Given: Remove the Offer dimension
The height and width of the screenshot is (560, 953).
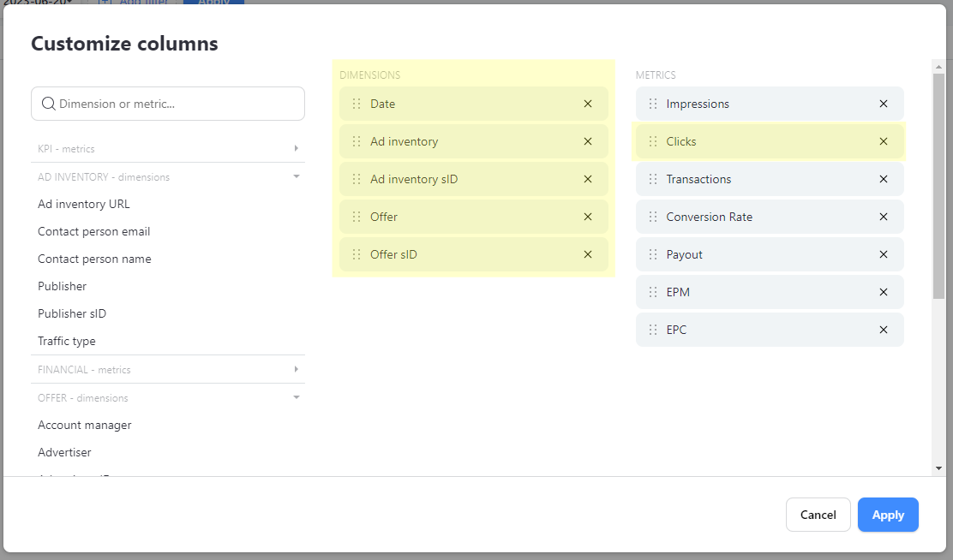Looking at the screenshot, I should [x=588, y=217].
